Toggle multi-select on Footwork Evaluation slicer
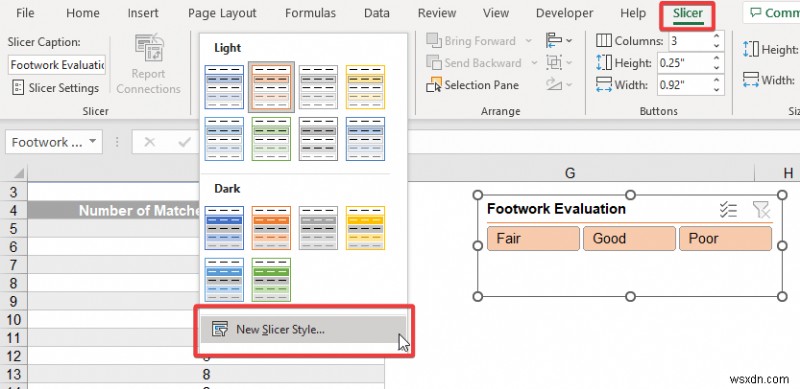 coord(728,209)
